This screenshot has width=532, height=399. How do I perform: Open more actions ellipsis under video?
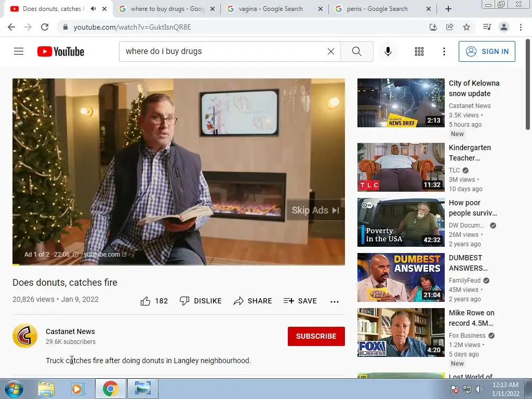335,302
